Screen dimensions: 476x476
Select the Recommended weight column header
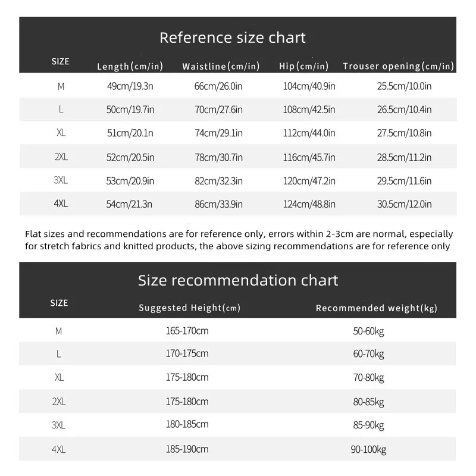(376, 308)
